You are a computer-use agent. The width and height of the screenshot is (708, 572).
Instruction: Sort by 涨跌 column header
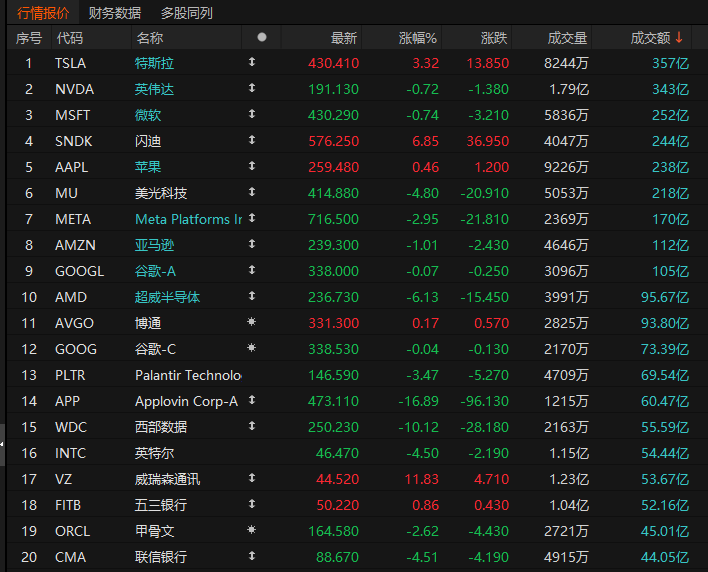point(494,38)
